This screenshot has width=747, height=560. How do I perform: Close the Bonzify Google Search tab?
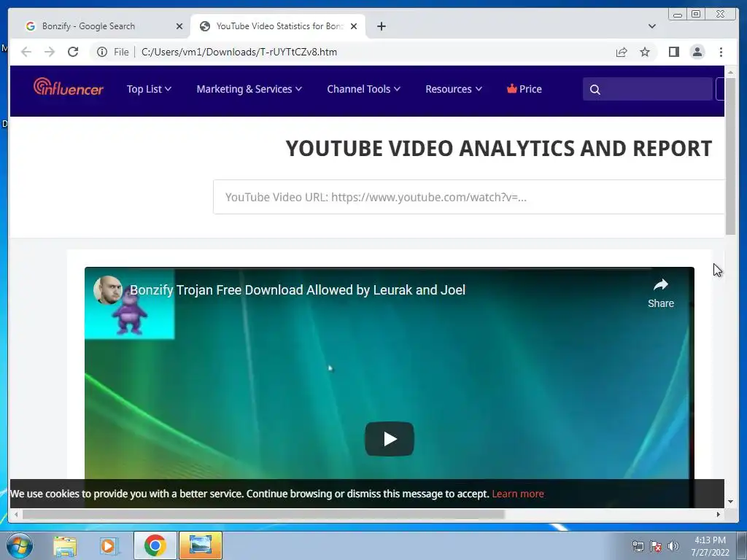point(179,26)
